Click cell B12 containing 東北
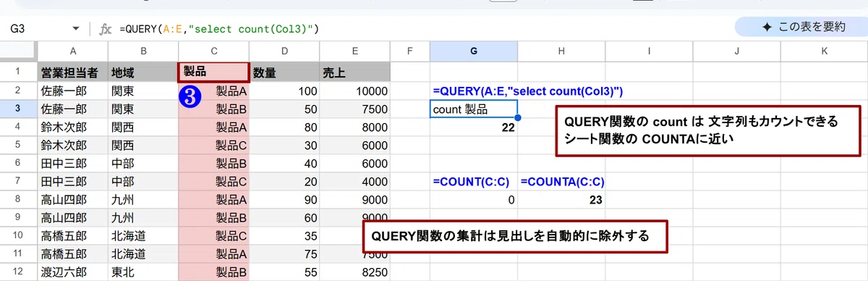 [x=143, y=272]
